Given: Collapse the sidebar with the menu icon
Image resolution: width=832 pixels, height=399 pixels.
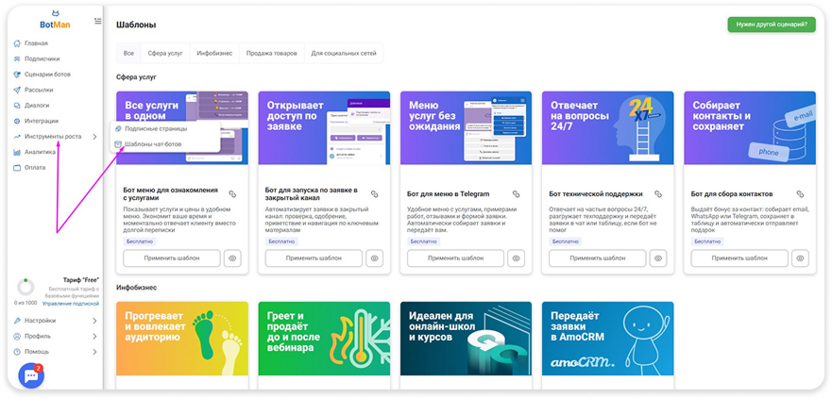Looking at the screenshot, I should click(98, 22).
